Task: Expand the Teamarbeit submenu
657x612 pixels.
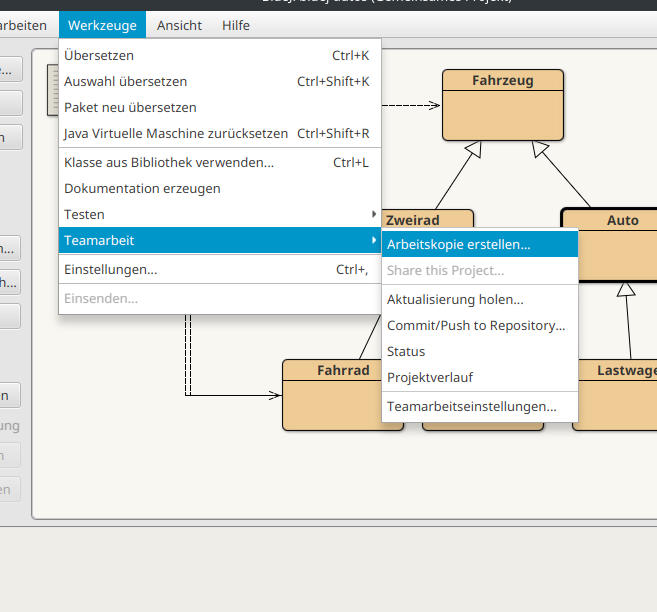Action: click(220, 240)
